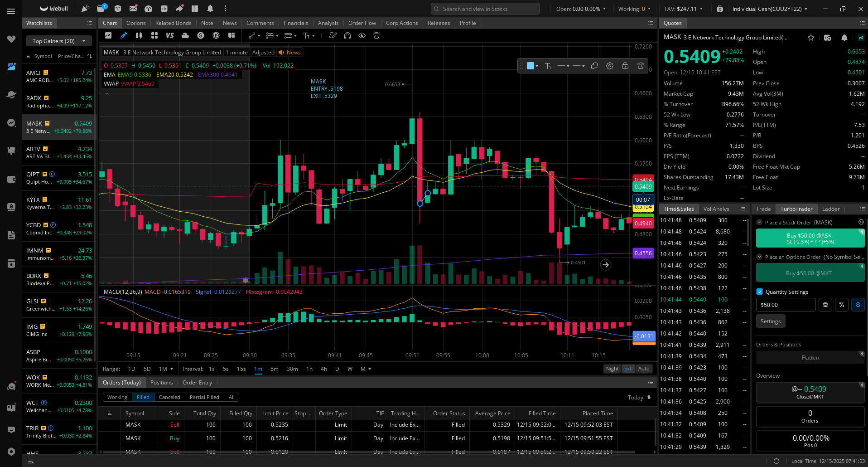Image resolution: width=868 pixels, height=467 pixels.
Task: Open the Vol Analysis tab
Action: click(x=717, y=209)
